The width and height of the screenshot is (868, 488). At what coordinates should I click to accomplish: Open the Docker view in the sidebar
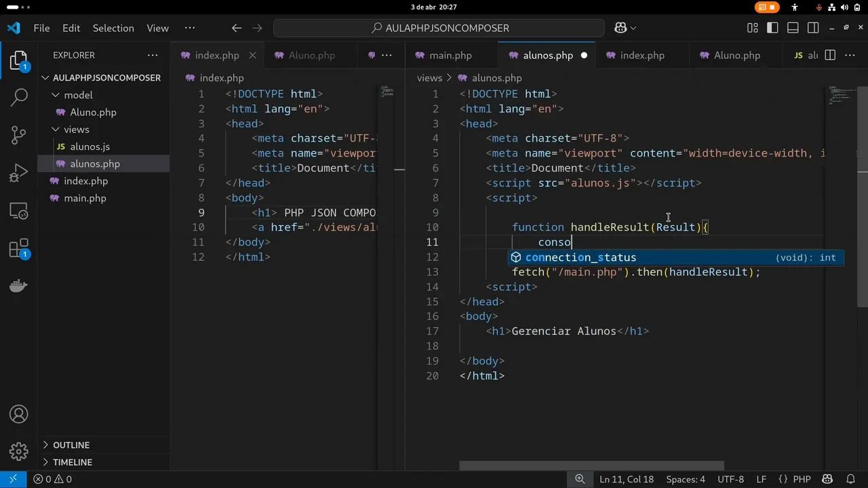click(18, 285)
